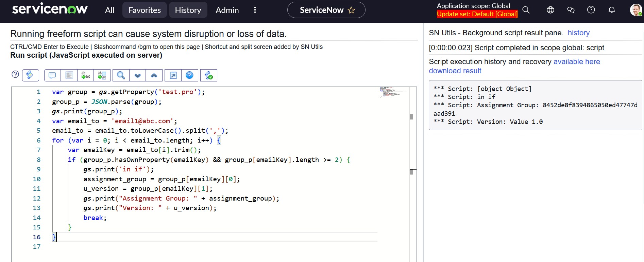Open the history link in result pane
This screenshot has height=262, width=644.
[578, 33]
